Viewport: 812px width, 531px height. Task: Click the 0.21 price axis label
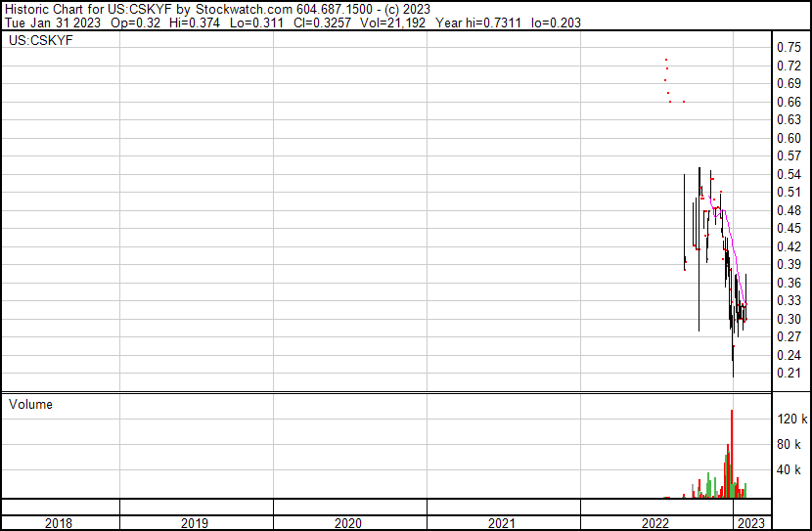coord(789,374)
